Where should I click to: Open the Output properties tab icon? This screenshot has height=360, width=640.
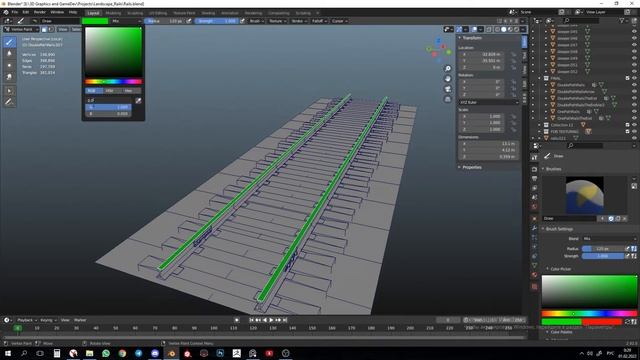(x=534, y=178)
